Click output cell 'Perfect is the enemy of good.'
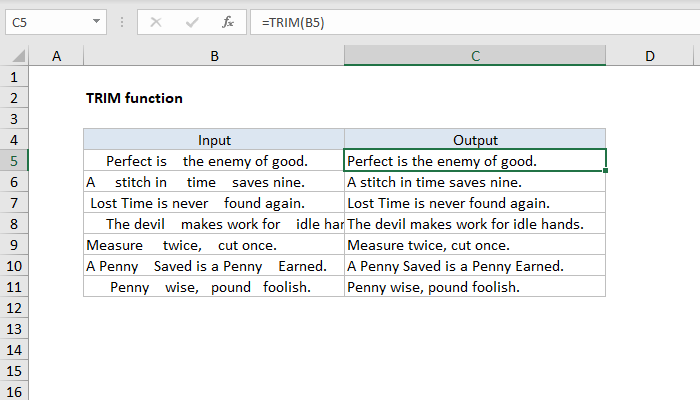 coord(475,161)
